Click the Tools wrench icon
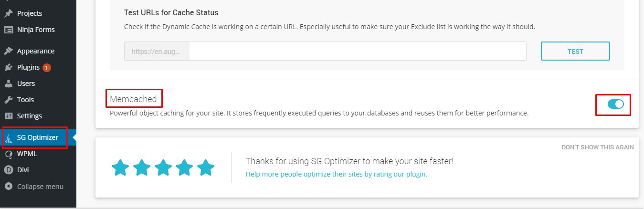This screenshot has height=209, width=644. tap(9, 100)
